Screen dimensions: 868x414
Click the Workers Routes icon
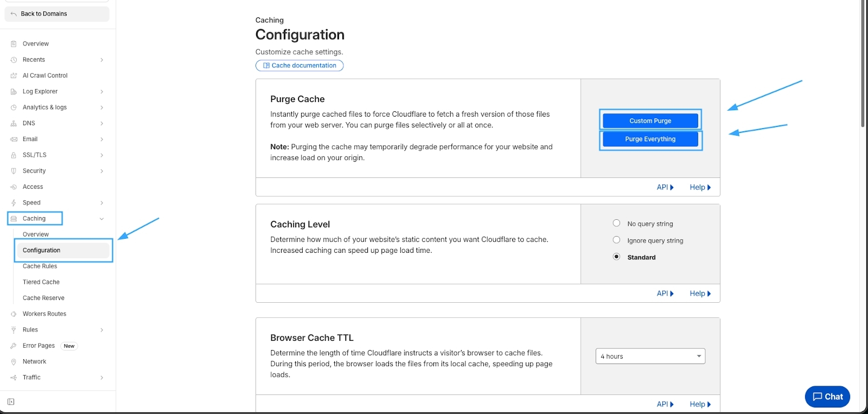coord(14,314)
